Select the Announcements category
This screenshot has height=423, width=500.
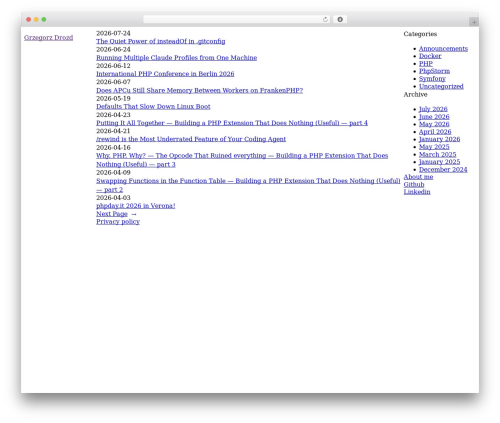click(443, 49)
